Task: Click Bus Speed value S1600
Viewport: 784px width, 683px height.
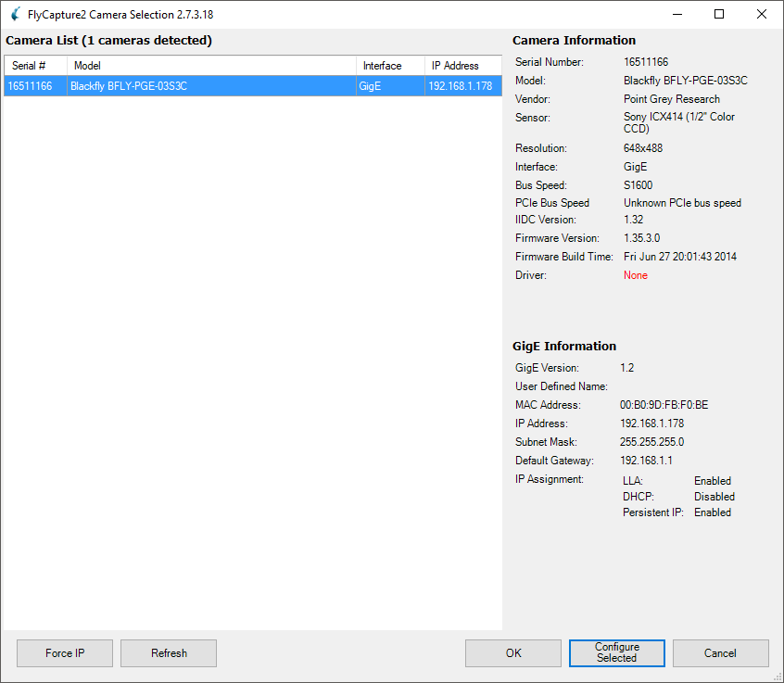Action: pyautogui.click(x=638, y=185)
